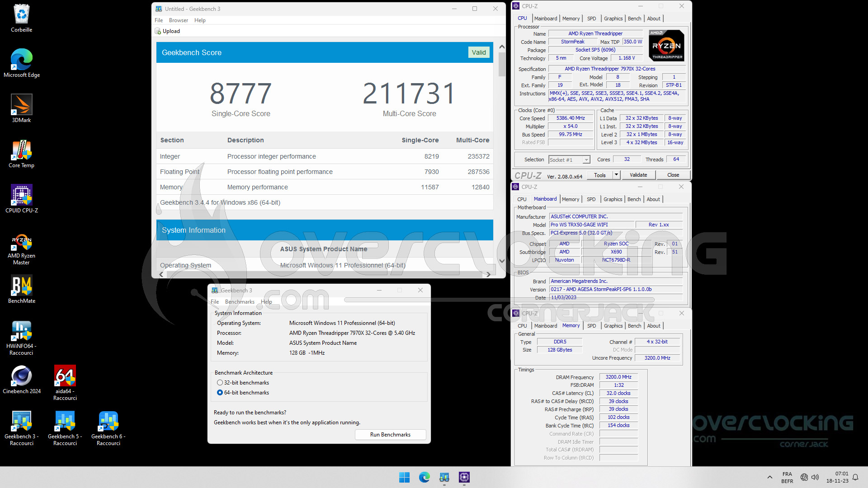The height and width of the screenshot is (488, 868).
Task: Click Core Speed 5386.40 MHz value
Action: pyautogui.click(x=571, y=118)
